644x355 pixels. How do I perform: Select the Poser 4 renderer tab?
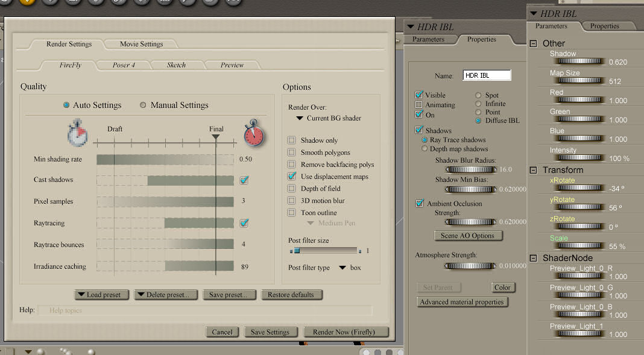[124, 65]
